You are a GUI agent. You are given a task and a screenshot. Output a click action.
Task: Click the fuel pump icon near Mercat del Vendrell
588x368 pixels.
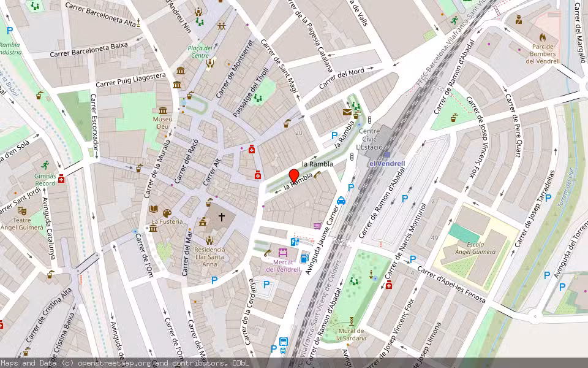(304, 258)
